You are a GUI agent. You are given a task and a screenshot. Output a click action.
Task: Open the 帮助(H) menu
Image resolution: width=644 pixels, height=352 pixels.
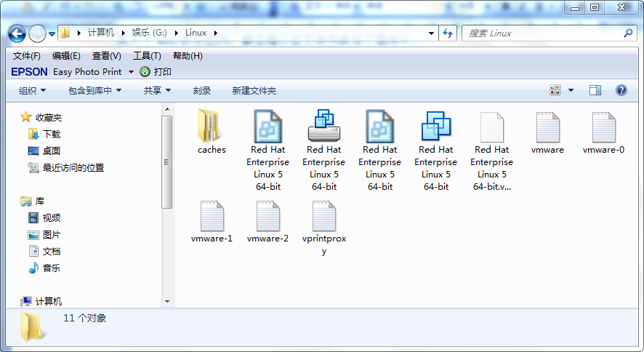click(188, 56)
